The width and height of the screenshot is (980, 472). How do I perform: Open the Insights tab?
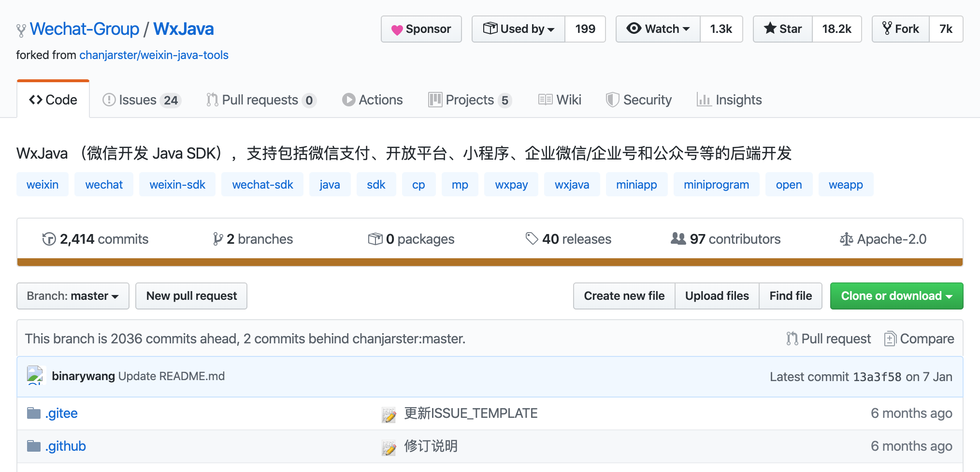(729, 100)
